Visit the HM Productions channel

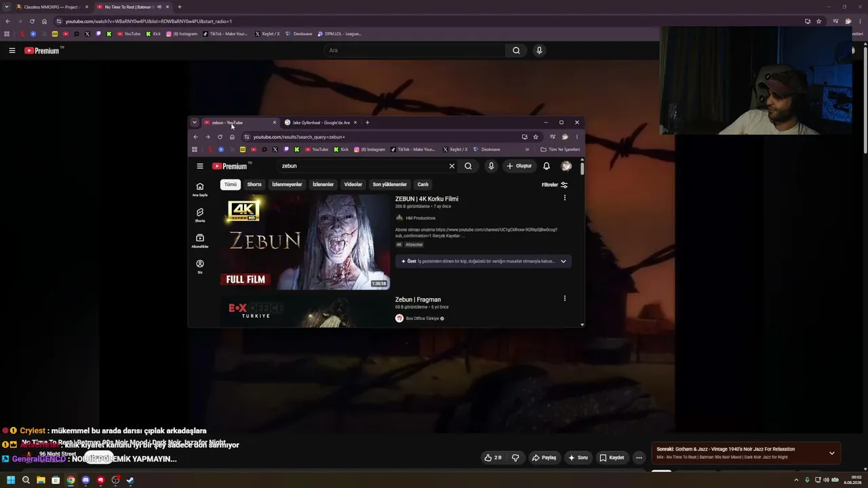[x=420, y=218]
